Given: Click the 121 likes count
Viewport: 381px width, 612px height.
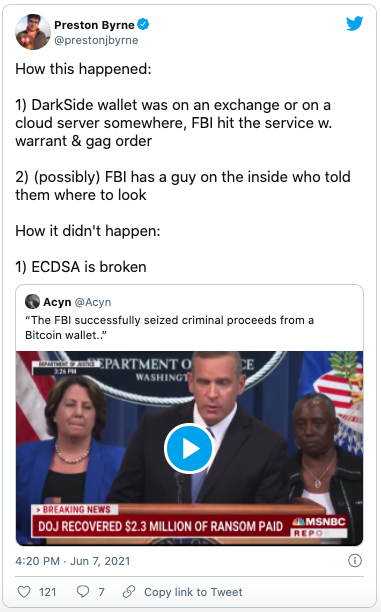Looking at the screenshot, I should tap(48, 592).
